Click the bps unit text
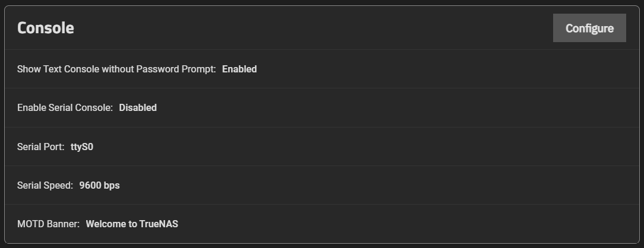The width and height of the screenshot is (644, 248). pyautogui.click(x=112, y=185)
